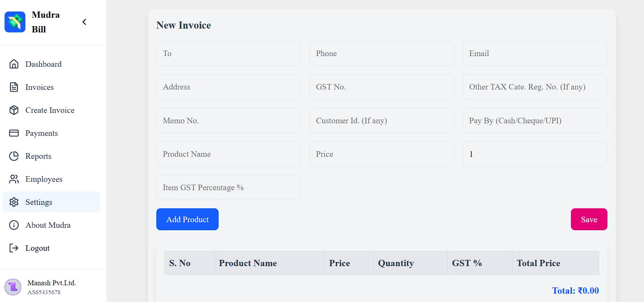Click the Mudra Bill logo
Image resolution: width=644 pixels, height=302 pixels.
tap(15, 22)
